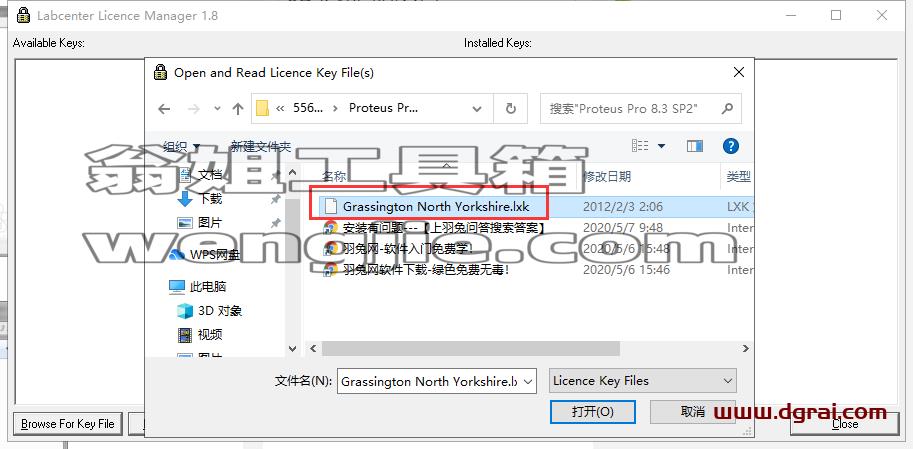
Task: Click 新建文件夹 button
Action: (260, 146)
